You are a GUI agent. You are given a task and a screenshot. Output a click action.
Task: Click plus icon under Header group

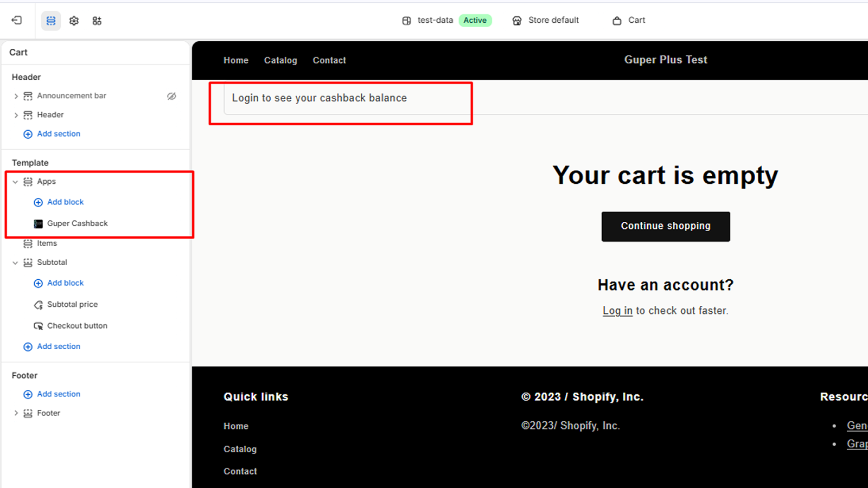[x=28, y=134]
